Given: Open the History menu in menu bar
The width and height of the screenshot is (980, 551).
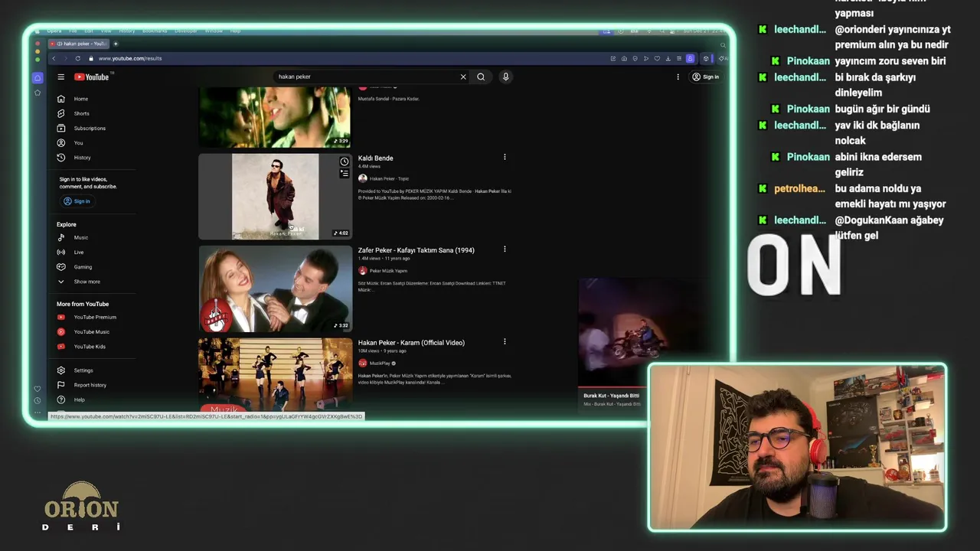Looking at the screenshot, I should point(126,31).
